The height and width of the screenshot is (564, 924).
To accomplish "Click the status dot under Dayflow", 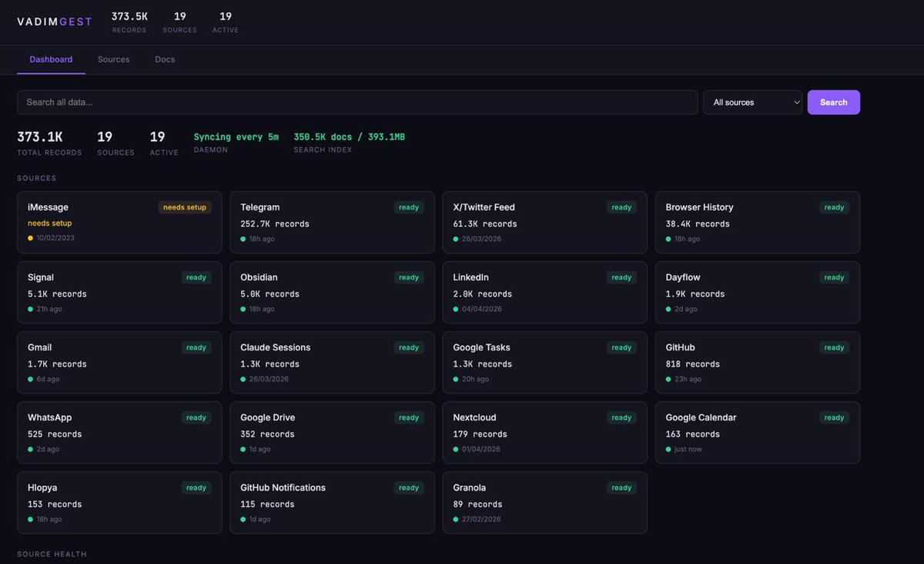I will pyautogui.click(x=668, y=309).
